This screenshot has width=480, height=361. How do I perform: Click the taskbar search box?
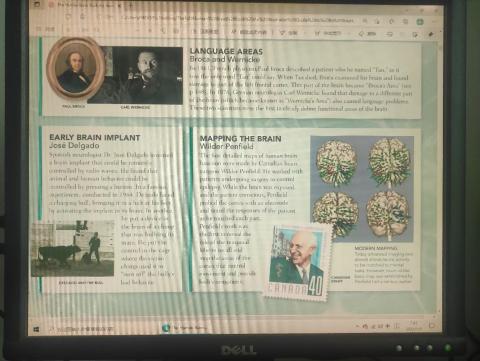coord(82,329)
